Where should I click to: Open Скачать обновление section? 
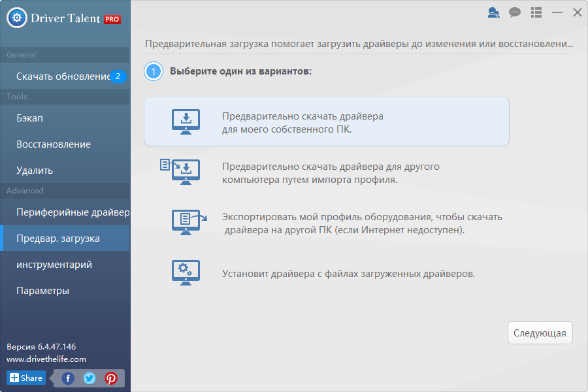(x=65, y=76)
